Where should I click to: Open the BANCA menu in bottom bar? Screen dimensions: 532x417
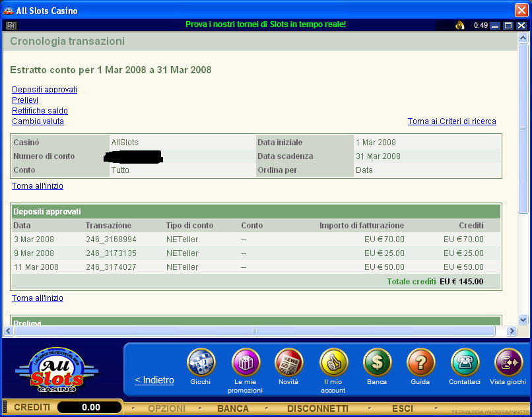(233, 408)
